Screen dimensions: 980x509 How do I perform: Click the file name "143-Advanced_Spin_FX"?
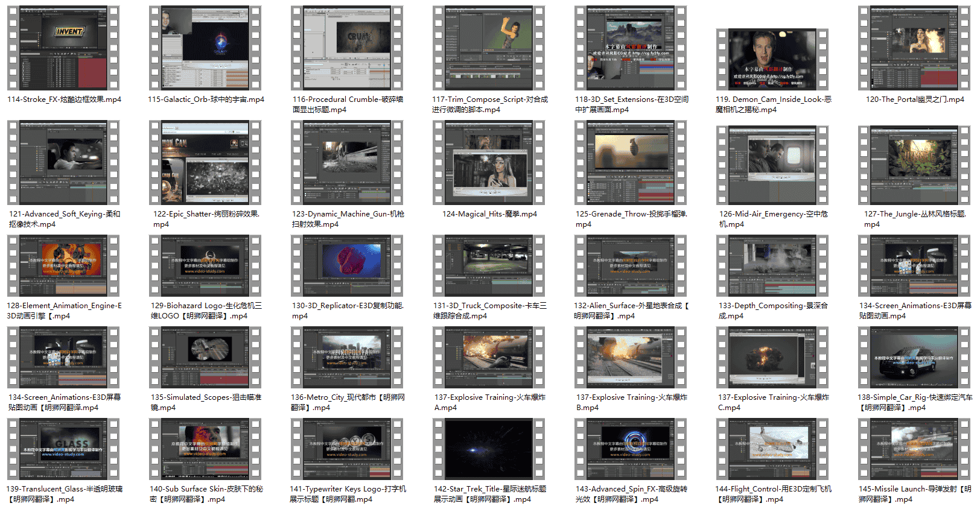[631, 494]
